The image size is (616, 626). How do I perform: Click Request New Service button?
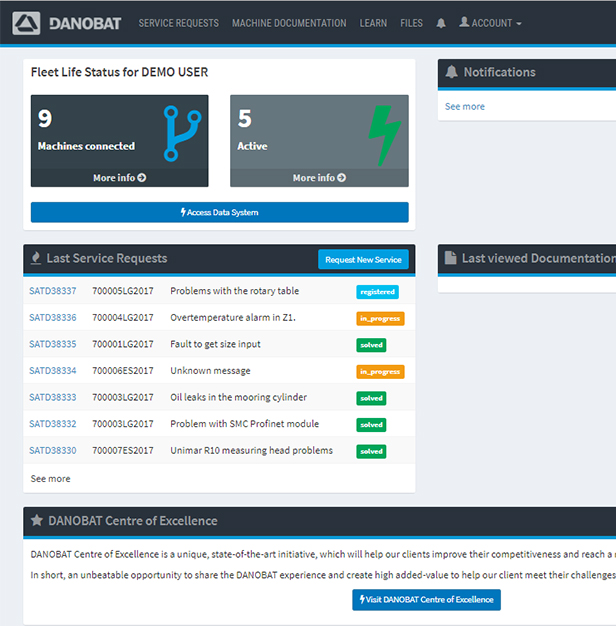[363, 260]
